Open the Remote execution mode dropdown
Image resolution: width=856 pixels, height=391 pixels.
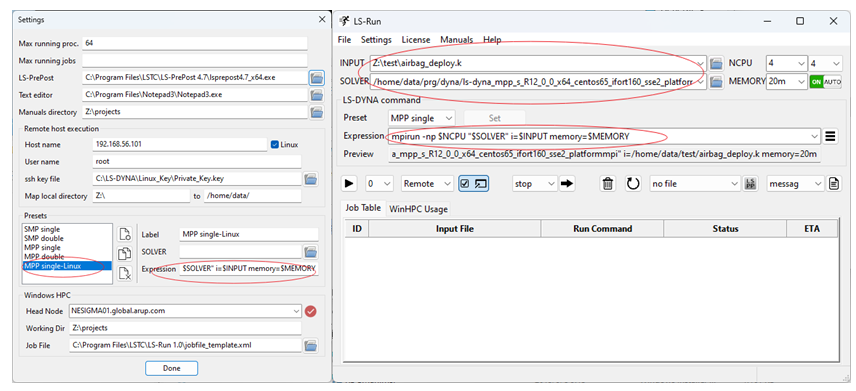tap(427, 184)
